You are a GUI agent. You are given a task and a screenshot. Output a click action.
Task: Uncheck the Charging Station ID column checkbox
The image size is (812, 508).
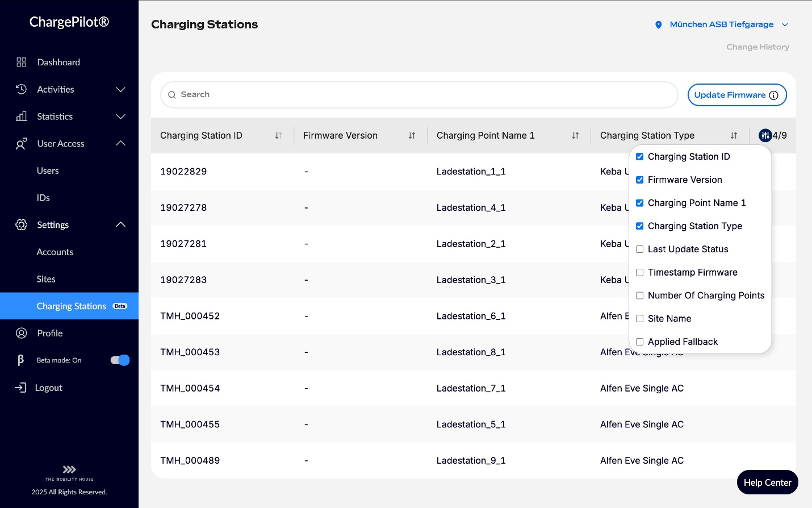tap(640, 157)
